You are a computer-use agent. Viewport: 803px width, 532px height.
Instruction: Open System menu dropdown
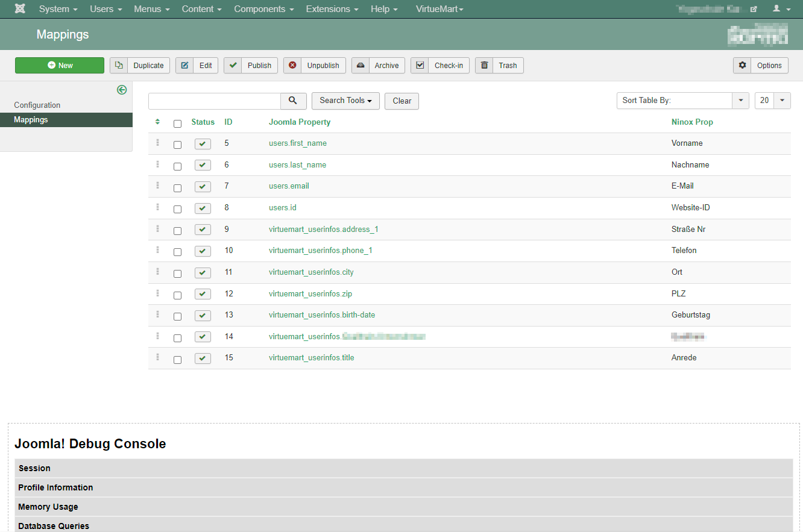[58, 9]
